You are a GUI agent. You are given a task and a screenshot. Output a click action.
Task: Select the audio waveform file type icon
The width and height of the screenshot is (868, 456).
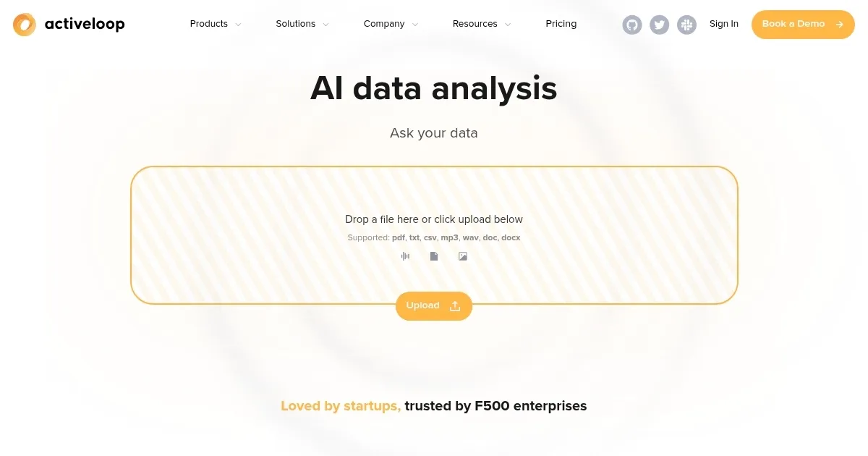[405, 256]
